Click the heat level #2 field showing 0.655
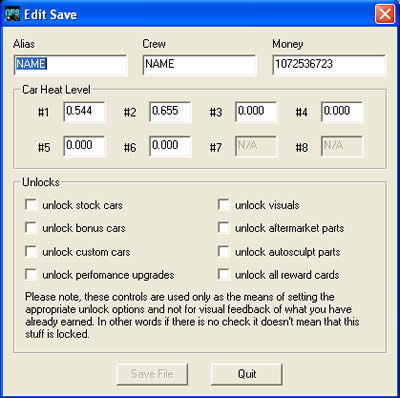400x398 pixels. pos(170,112)
